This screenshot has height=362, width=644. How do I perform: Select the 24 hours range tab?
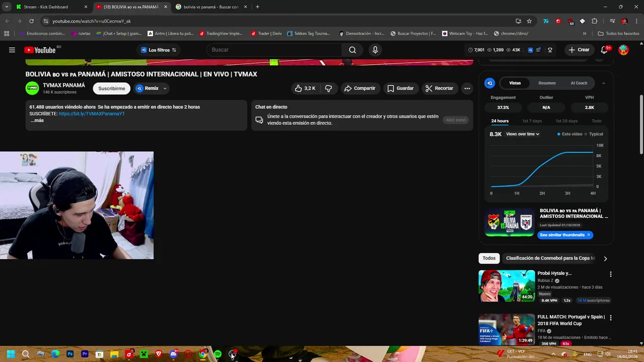500,121
